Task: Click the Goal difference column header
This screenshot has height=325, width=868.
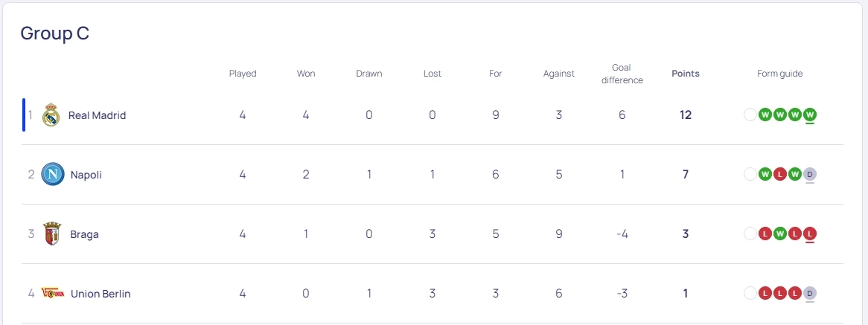Action: pos(622,74)
